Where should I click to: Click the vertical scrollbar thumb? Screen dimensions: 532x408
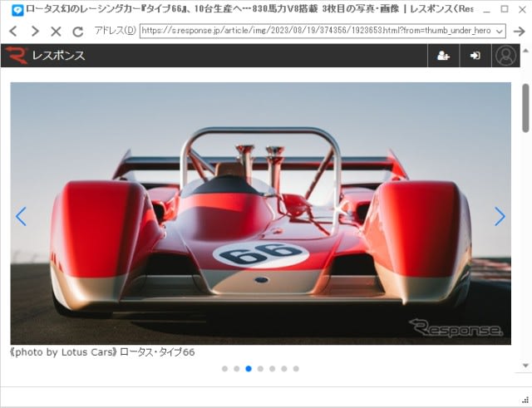tap(525, 108)
